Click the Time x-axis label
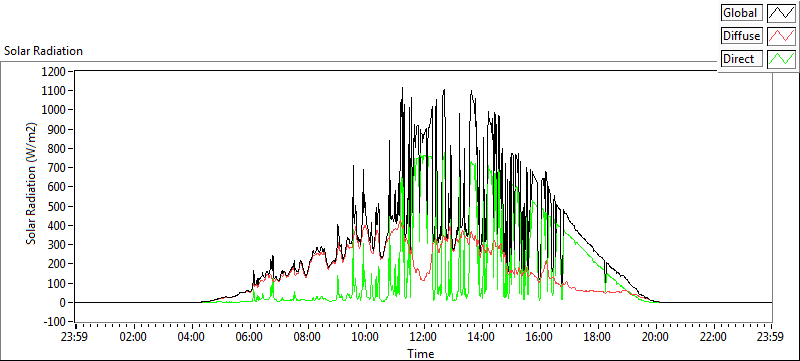The image size is (800, 361). pos(420,353)
